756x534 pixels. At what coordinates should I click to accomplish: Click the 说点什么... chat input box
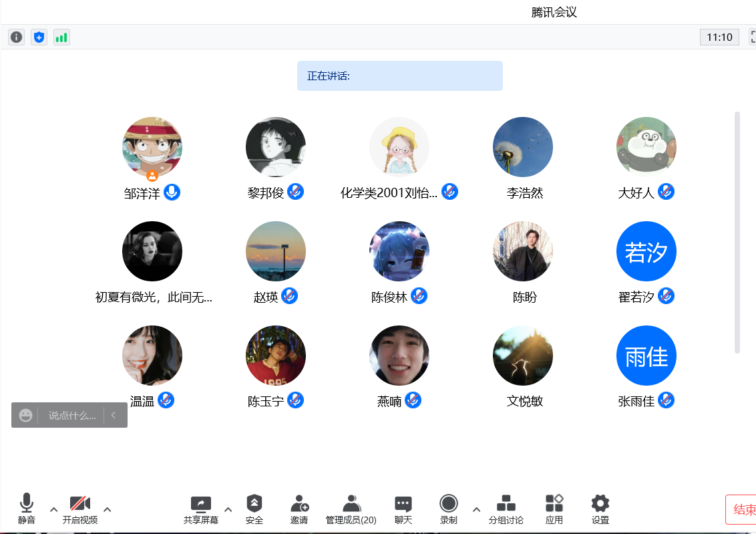(x=72, y=416)
